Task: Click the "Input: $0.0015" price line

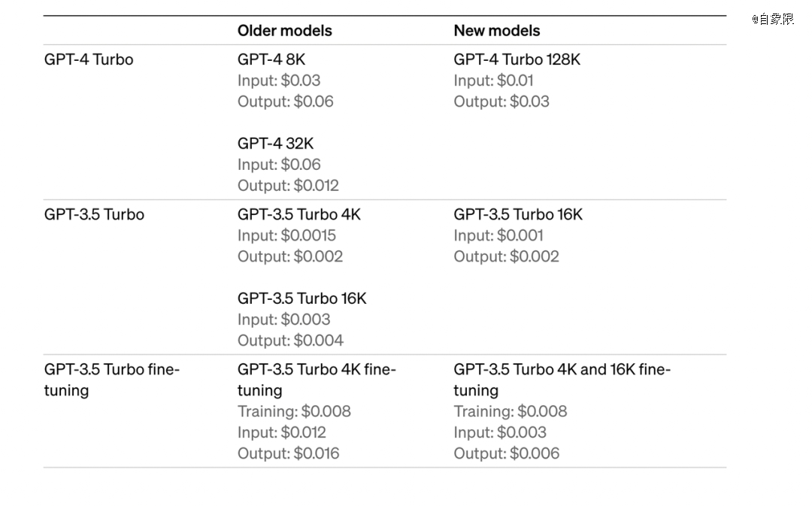Action: [x=286, y=235]
